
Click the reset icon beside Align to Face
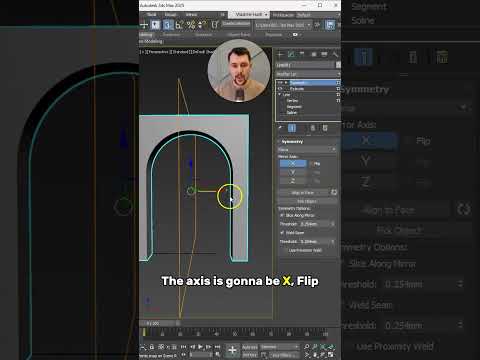[x=334, y=192]
